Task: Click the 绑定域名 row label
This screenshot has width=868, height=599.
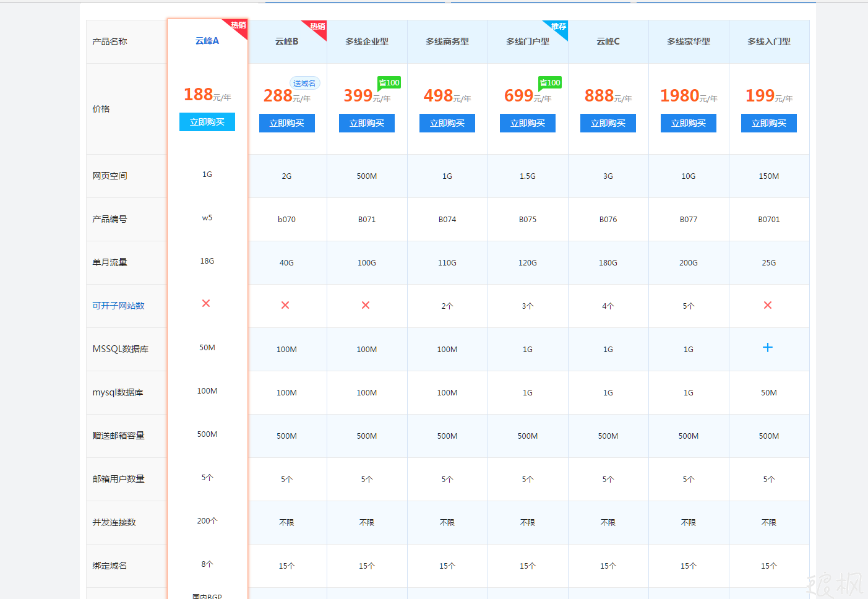Action: click(x=110, y=566)
